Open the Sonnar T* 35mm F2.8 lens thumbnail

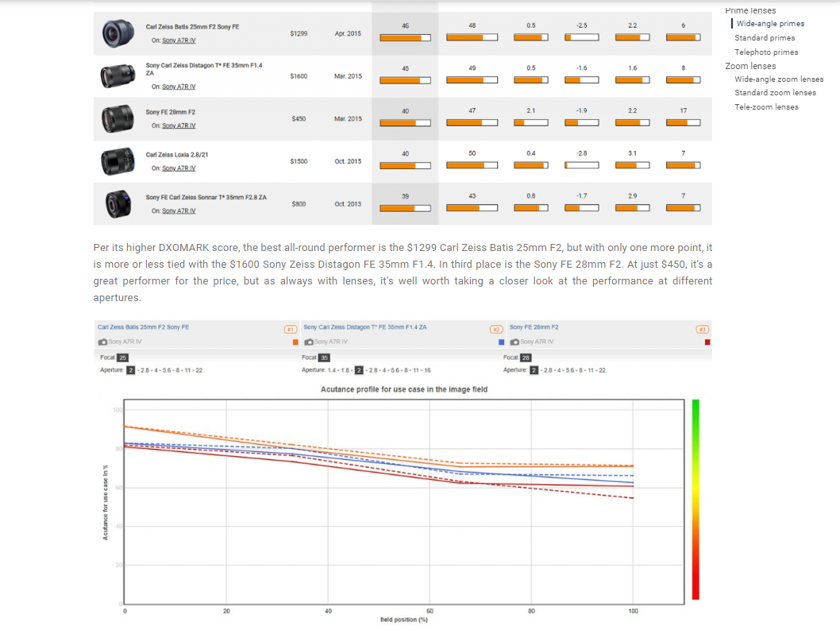click(118, 203)
